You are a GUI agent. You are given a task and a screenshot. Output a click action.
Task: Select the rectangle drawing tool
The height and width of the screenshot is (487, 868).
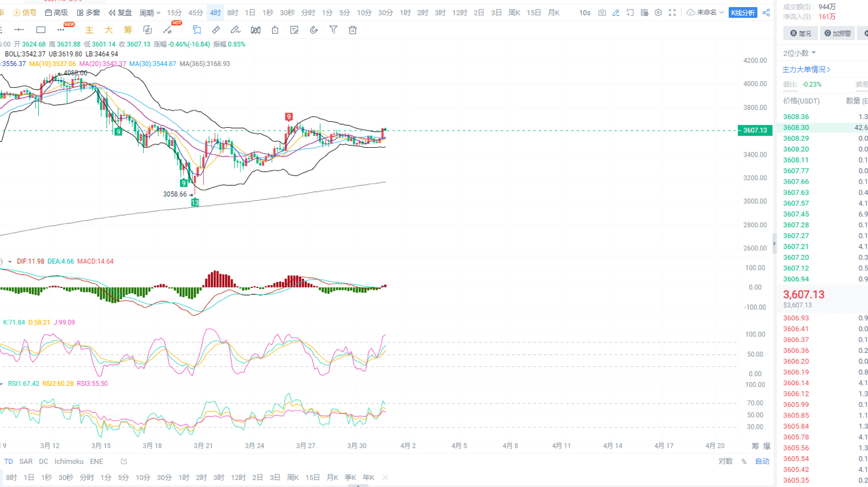click(41, 29)
